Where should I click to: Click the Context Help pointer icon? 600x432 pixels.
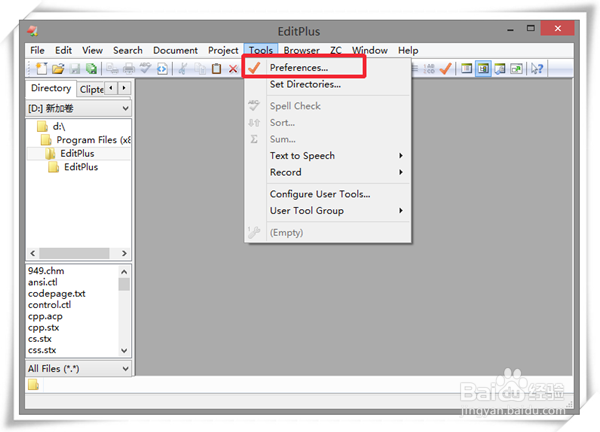(x=537, y=69)
